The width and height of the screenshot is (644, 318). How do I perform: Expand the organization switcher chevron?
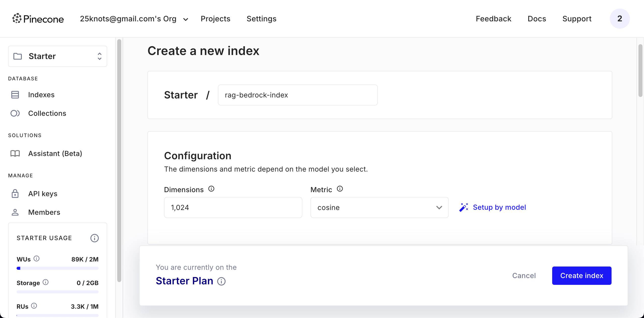[186, 19]
